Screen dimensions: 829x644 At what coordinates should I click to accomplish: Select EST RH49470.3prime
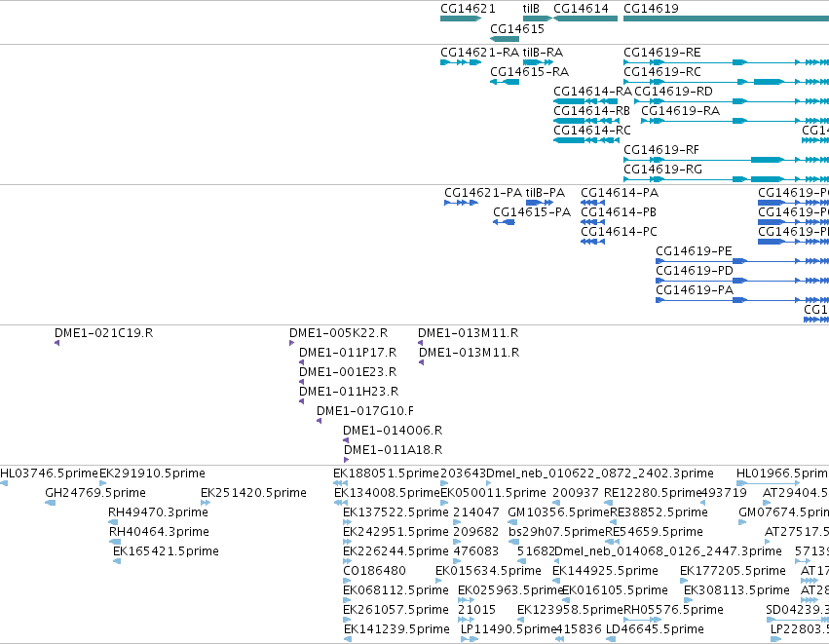coord(158,512)
